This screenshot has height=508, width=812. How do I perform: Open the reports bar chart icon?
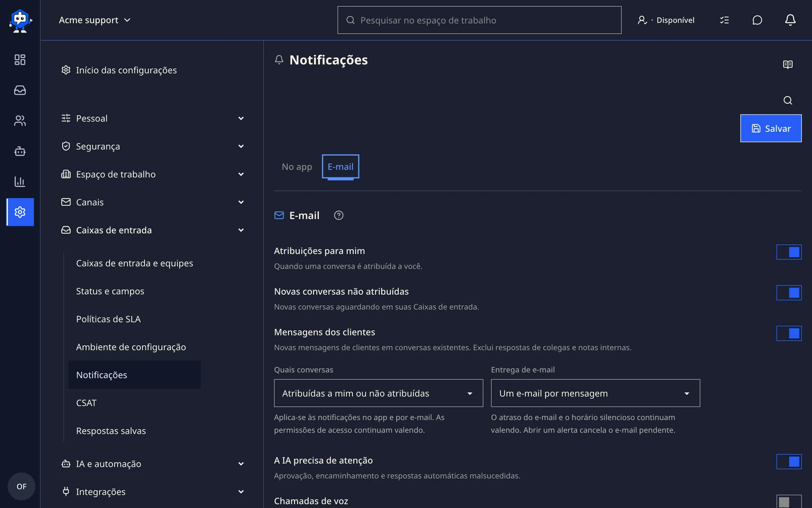(x=20, y=182)
